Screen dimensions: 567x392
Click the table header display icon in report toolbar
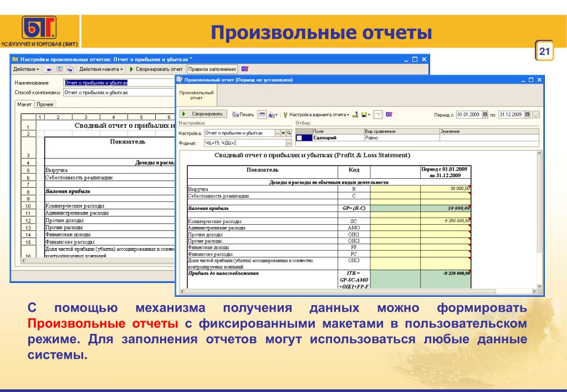pos(262,115)
